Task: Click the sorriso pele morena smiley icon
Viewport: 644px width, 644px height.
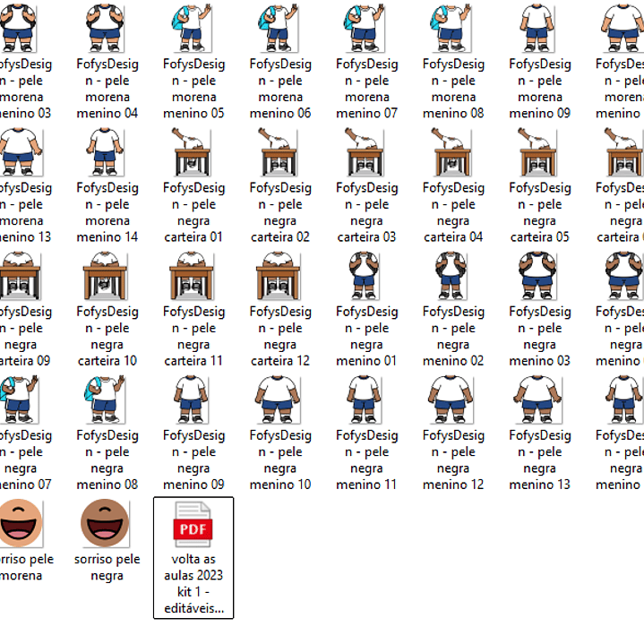Action: (x=20, y=523)
